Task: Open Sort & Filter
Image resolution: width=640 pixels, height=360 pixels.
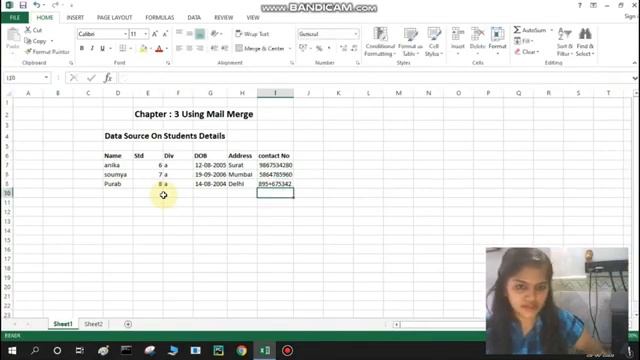Action: tap(564, 42)
